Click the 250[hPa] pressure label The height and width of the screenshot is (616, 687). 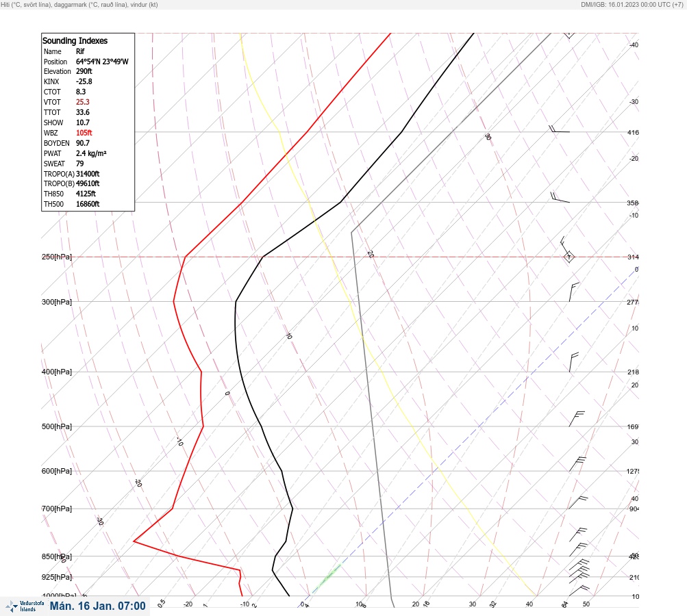57,257
